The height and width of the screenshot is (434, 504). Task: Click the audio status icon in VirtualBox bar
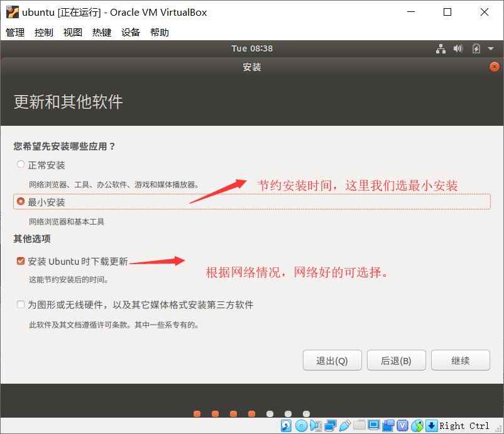coord(316,426)
